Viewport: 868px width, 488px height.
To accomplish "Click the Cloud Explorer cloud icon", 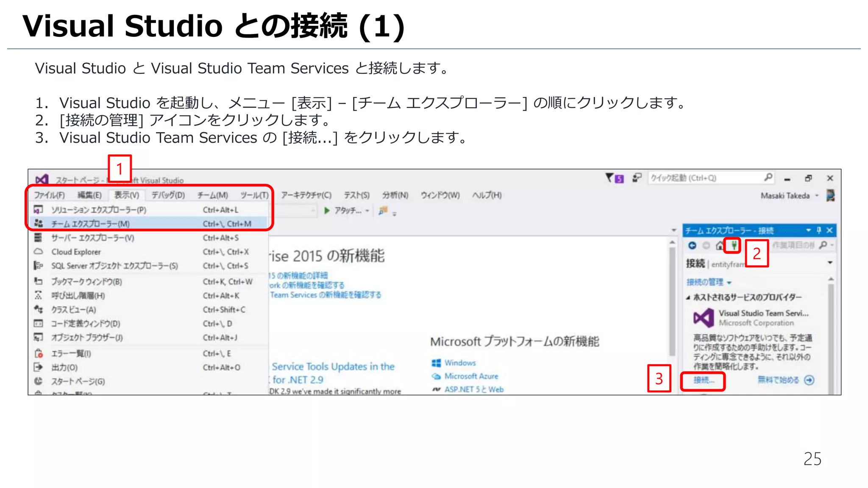I will (x=38, y=252).
